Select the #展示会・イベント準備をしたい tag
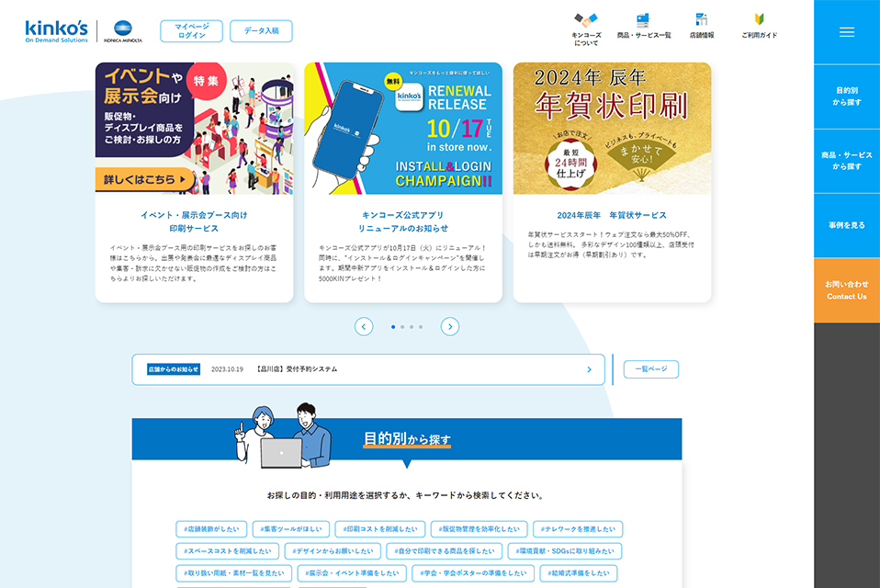The width and height of the screenshot is (880, 588). pos(352,573)
